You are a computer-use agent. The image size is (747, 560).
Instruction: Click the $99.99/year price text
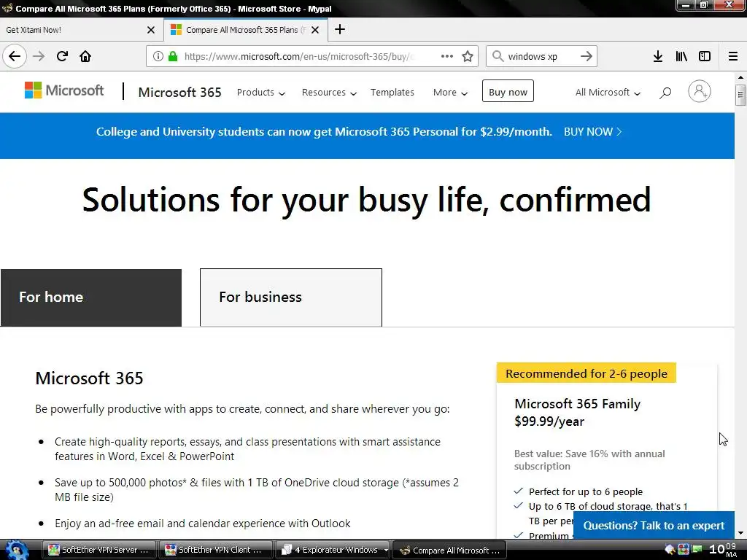click(549, 421)
